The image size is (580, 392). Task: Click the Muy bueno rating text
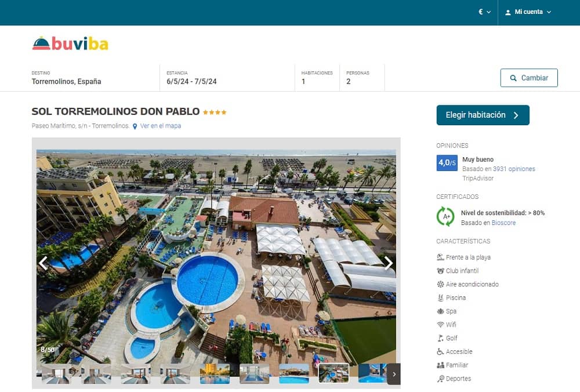(x=478, y=159)
